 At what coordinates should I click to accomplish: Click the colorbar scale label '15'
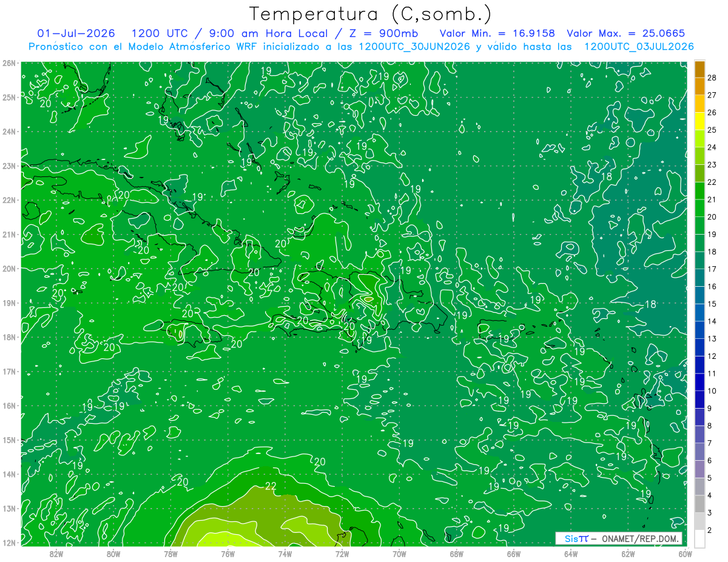coord(712,304)
